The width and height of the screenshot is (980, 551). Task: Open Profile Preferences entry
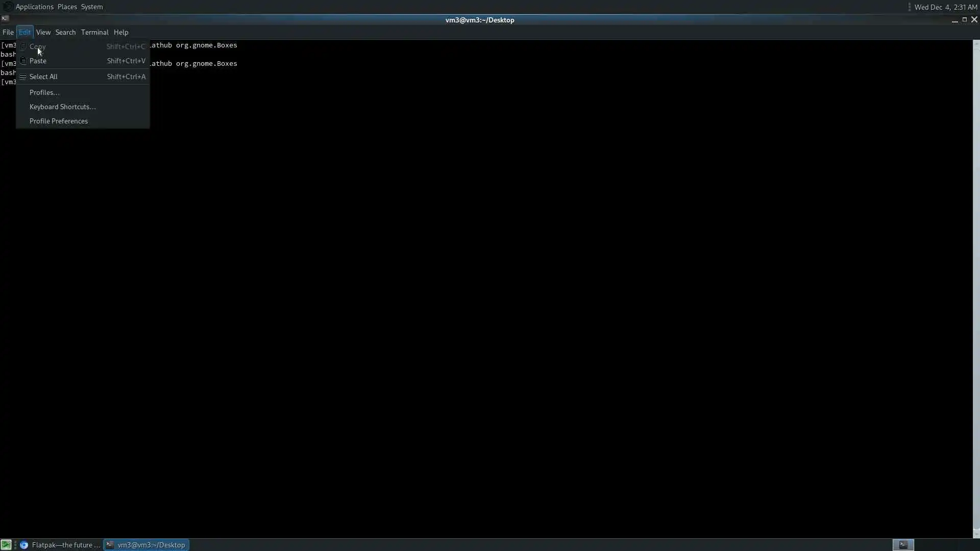tap(58, 121)
